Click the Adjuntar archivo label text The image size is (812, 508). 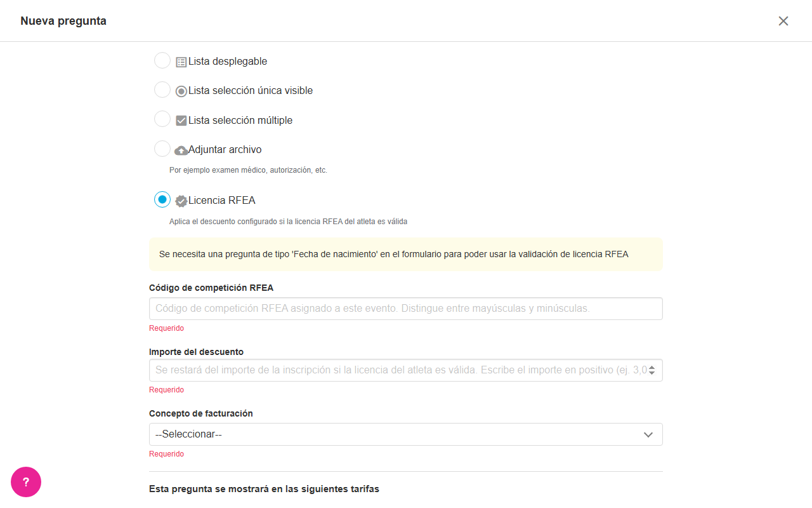pos(225,150)
